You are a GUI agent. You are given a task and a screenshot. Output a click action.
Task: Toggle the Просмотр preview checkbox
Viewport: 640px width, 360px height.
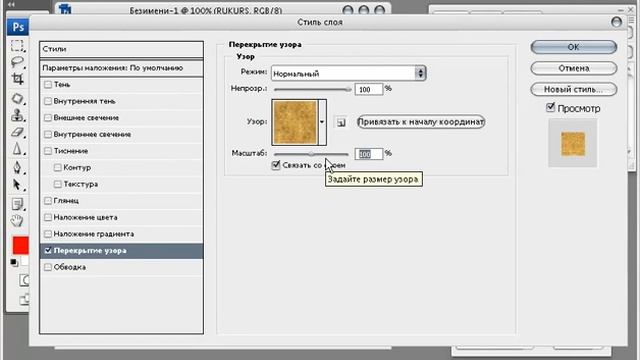550,108
